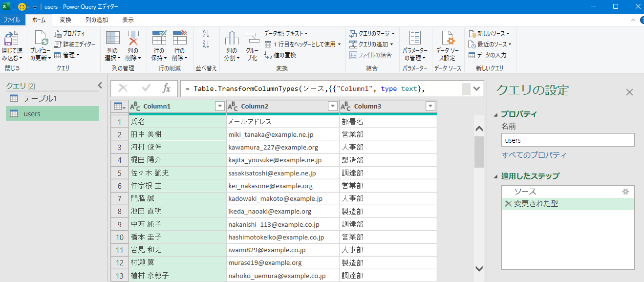The width and height of the screenshot is (644, 282).
Task: Open 詳細エディター (Advanced Editor)
Action: pyautogui.click(x=74, y=44)
